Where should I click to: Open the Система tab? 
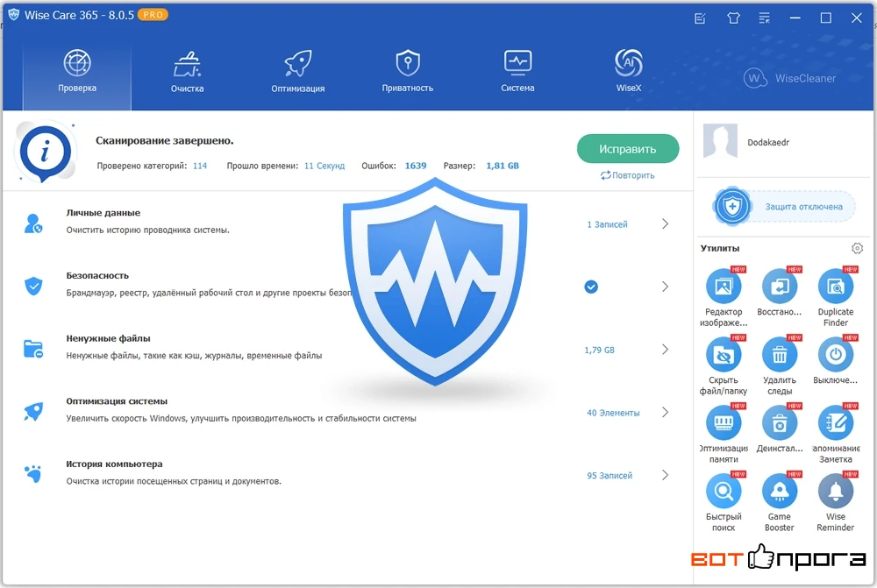point(518,71)
